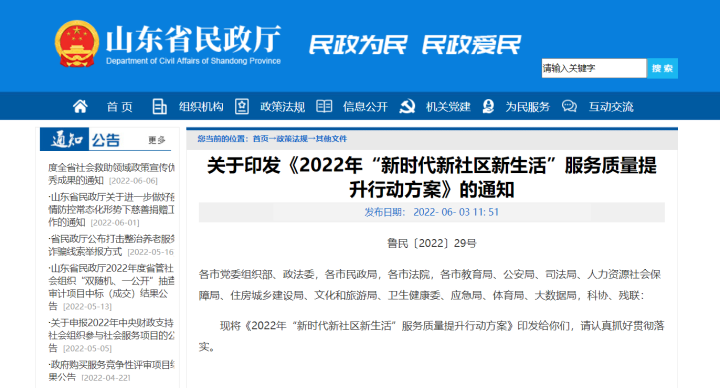Click the 政策法规 star badge icon
The image size is (720, 388).
point(242,107)
